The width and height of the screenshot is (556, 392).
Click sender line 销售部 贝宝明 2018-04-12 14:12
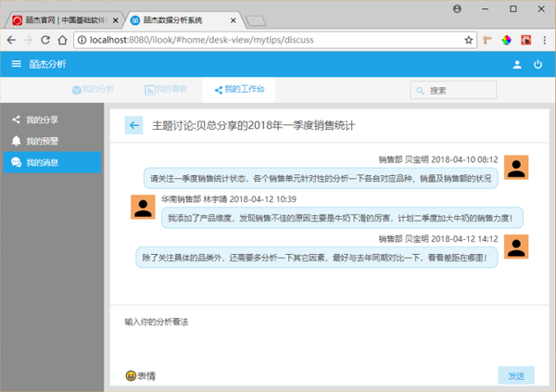(438, 239)
